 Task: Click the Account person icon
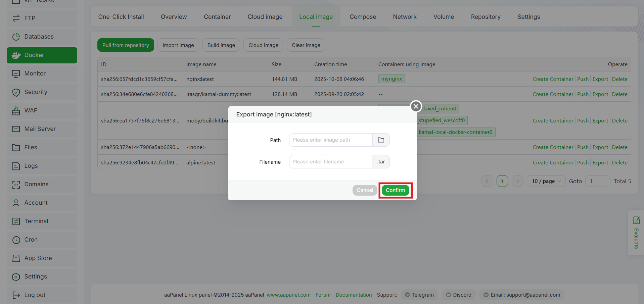pyautogui.click(x=16, y=203)
